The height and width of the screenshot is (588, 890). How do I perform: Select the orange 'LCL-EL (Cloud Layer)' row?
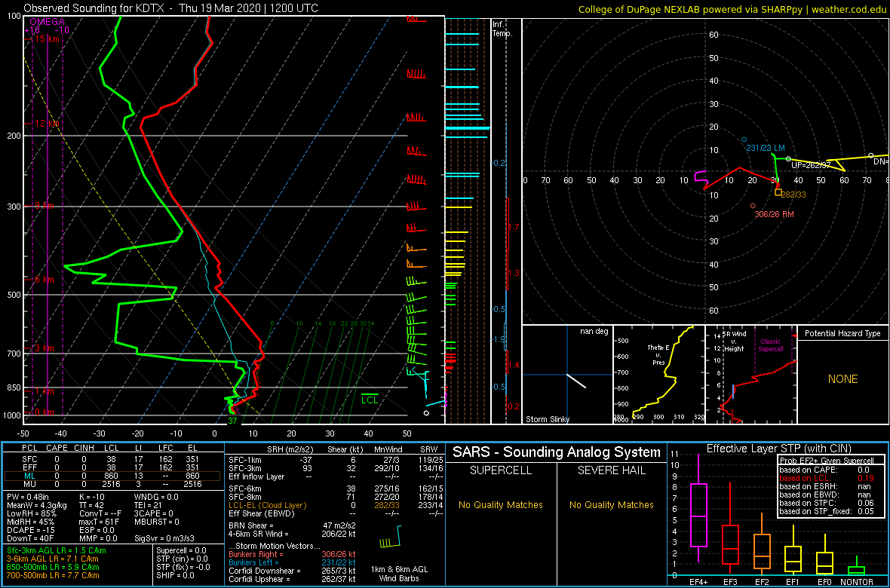[334, 504]
